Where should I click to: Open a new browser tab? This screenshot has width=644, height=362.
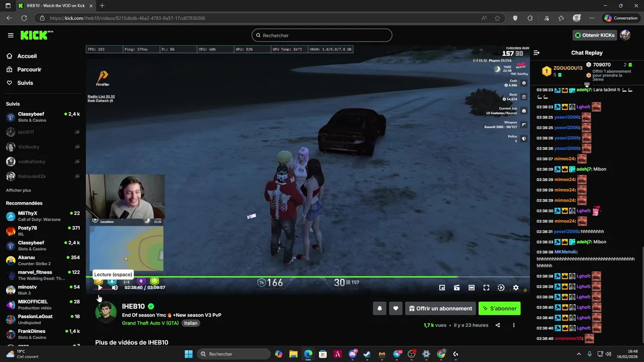pyautogui.click(x=102, y=6)
